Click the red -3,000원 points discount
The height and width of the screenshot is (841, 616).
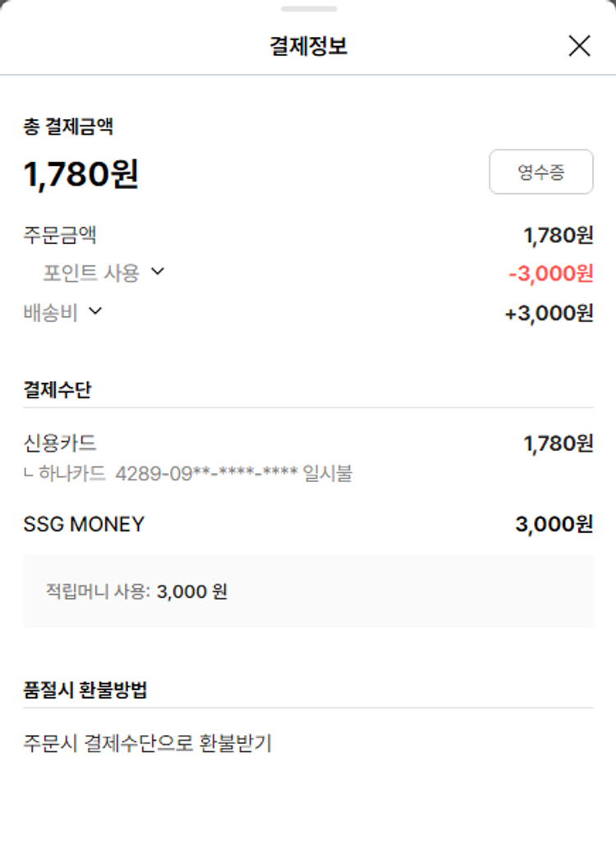pyautogui.click(x=550, y=273)
